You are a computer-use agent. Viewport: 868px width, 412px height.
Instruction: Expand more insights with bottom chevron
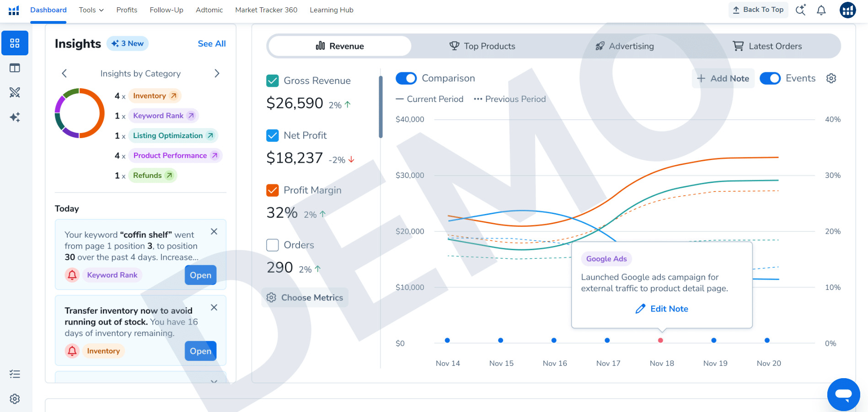tap(214, 381)
